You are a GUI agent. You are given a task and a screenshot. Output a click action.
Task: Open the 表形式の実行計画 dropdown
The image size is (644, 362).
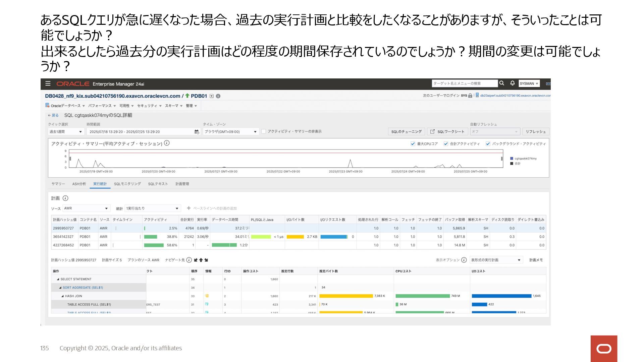point(496,260)
